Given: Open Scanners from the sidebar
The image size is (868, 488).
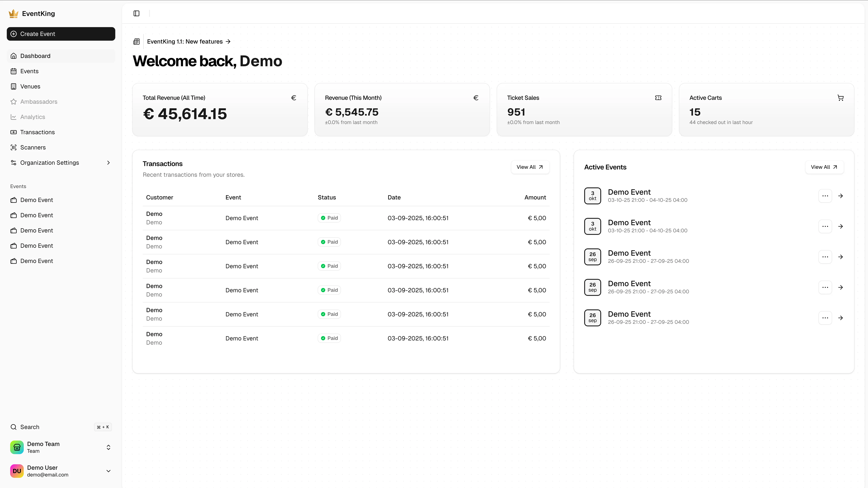Looking at the screenshot, I should coord(33,147).
